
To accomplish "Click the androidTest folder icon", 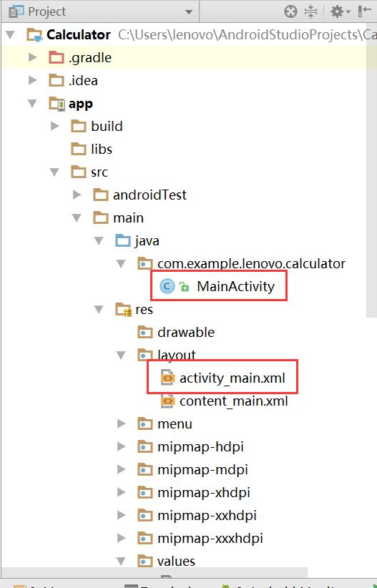I will tap(101, 195).
